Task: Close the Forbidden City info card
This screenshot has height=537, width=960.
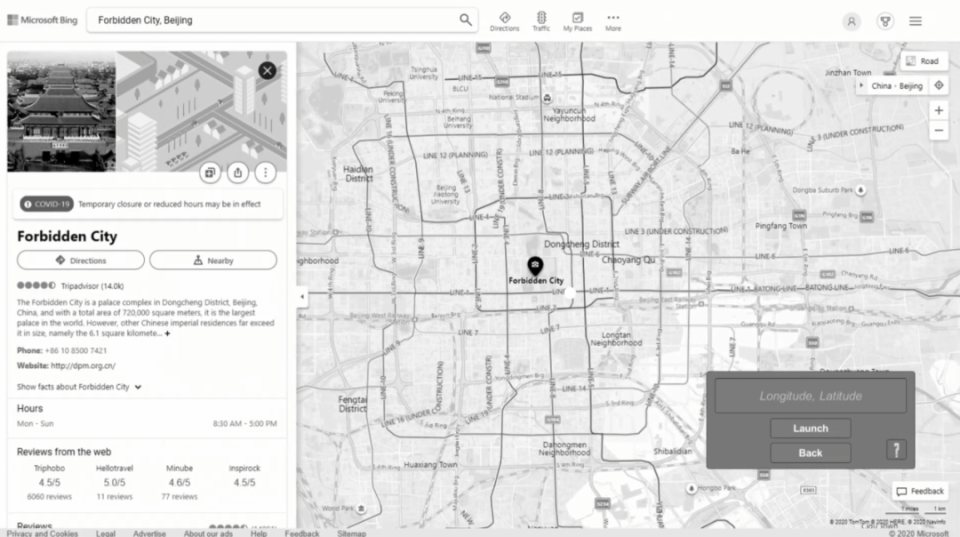Action: [267, 70]
